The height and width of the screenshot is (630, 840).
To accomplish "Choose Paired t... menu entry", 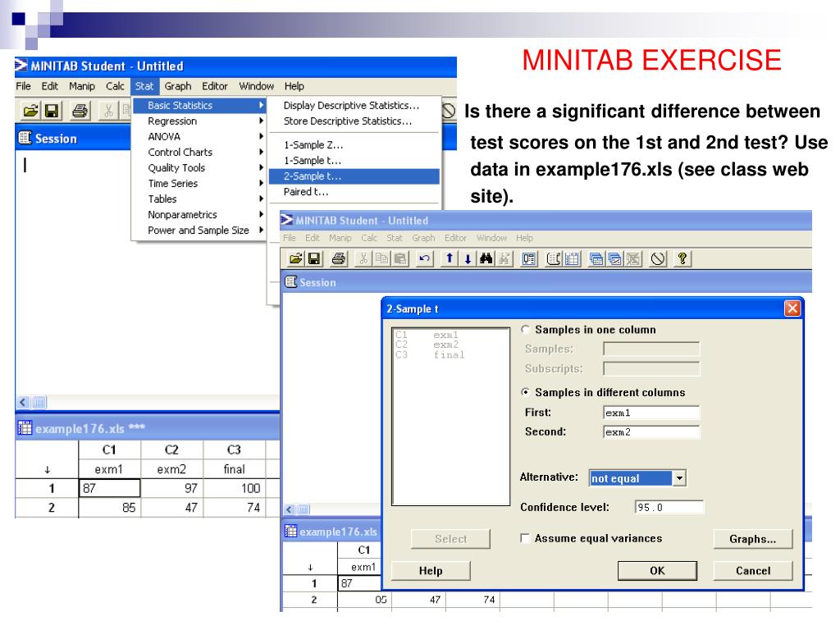I will [354, 192].
